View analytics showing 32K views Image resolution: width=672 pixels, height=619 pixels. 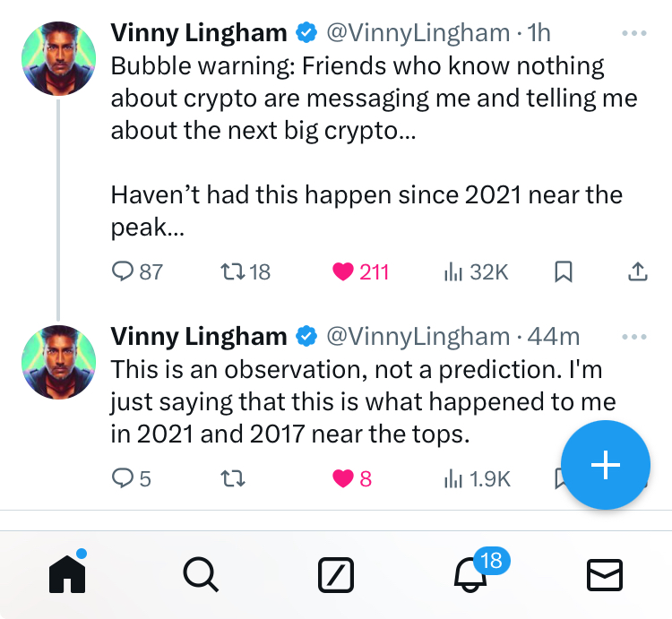pyautogui.click(x=453, y=271)
